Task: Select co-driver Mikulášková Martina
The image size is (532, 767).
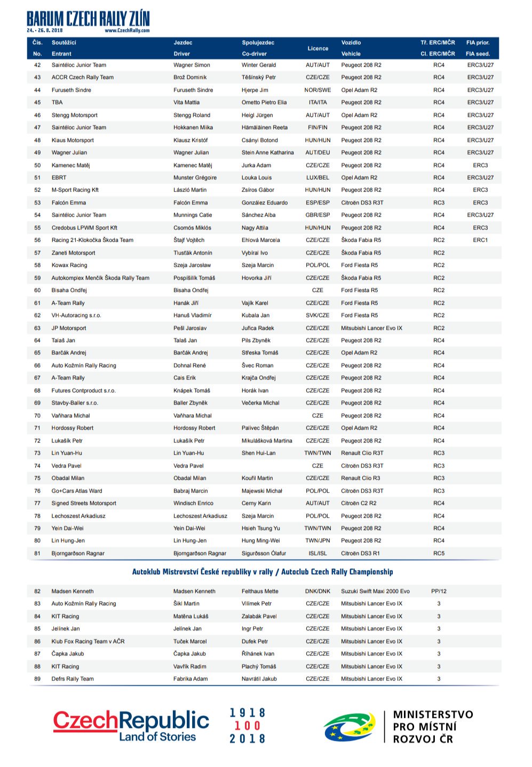Action: coord(267,441)
